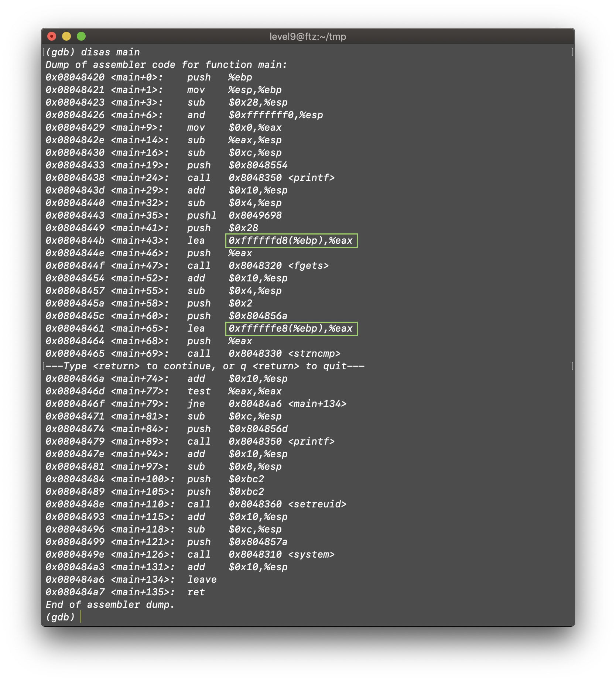This screenshot has width=616, height=681.
Task: Select 'push $0xbc2' at main+105
Action: 225,492
